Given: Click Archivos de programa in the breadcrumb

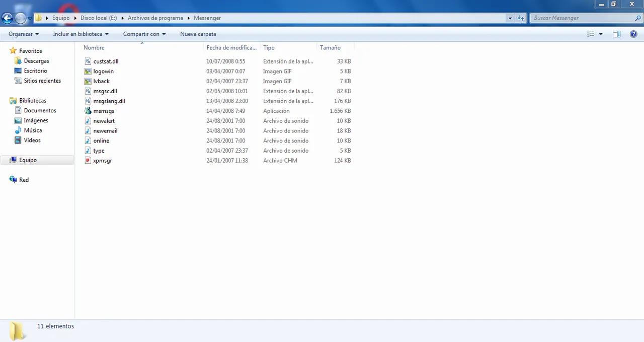Looking at the screenshot, I should (155, 18).
